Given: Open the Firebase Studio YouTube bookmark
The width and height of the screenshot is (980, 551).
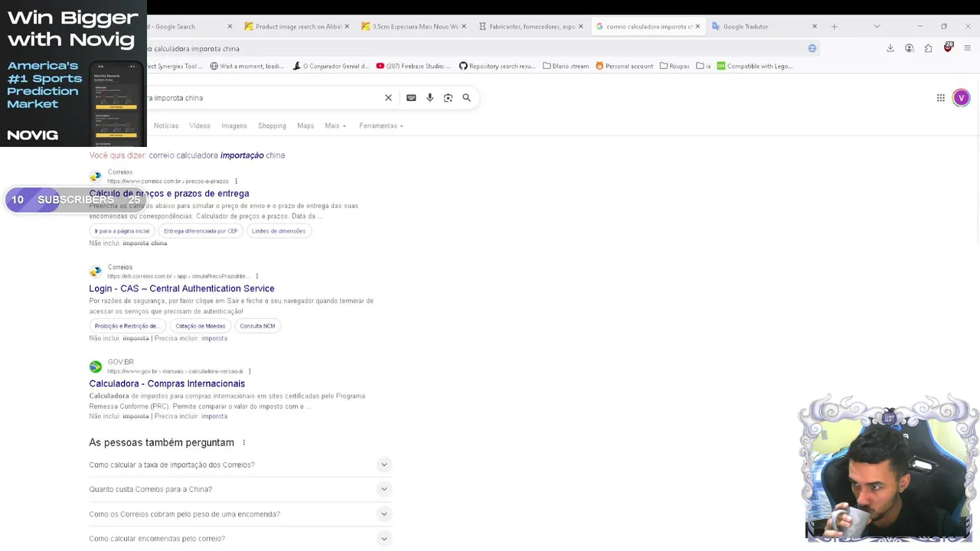Looking at the screenshot, I should pyautogui.click(x=413, y=66).
